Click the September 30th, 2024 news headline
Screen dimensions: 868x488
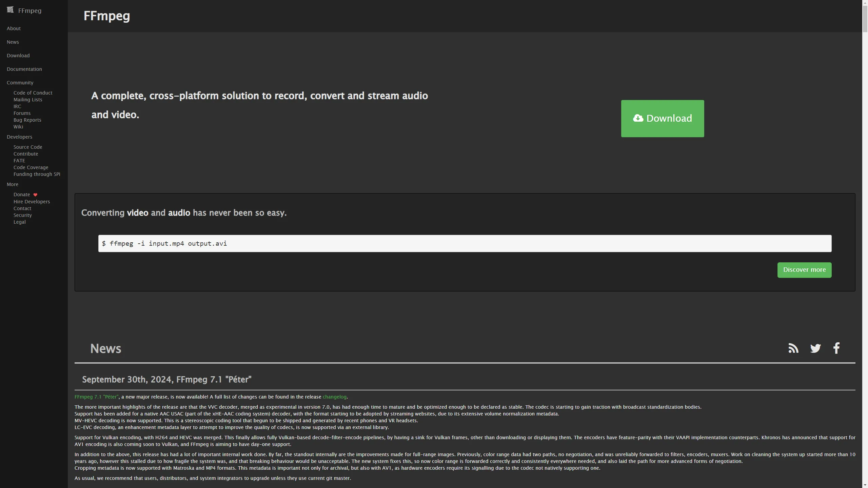tap(167, 380)
